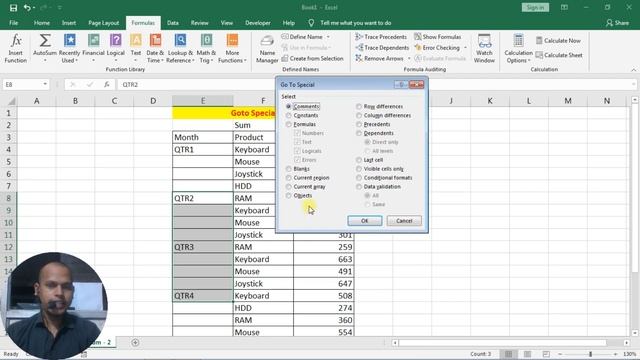Run Error Checking
Screen dimensions: 640x360
pyautogui.click(x=437, y=48)
